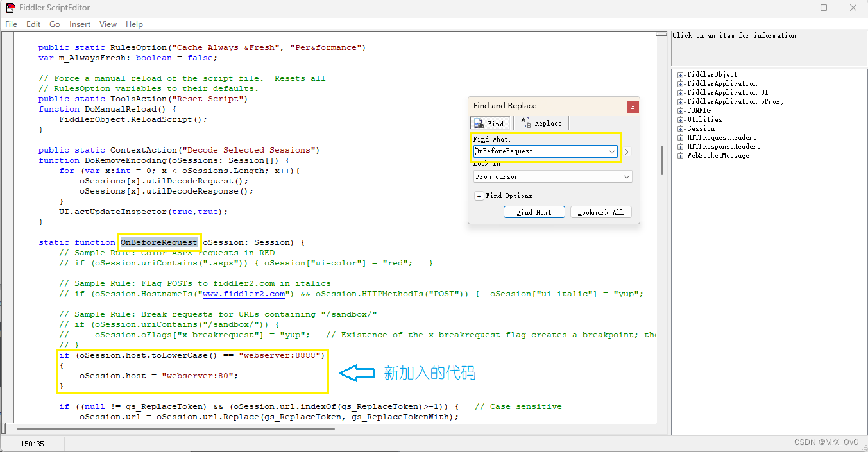This screenshot has width=868, height=452.
Task: Open the Insert menu
Action: coord(80,24)
